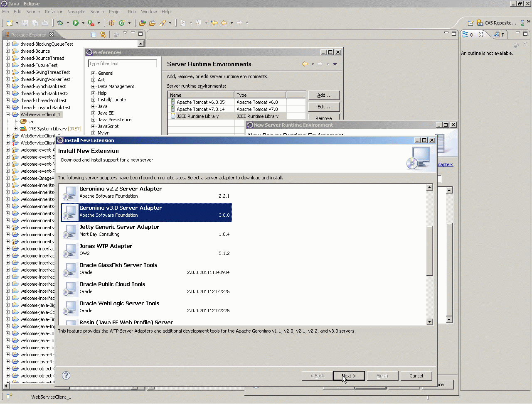Click the green Run toolbar icon
The width and height of the screenshot is (532, 404).
[x=76, y=23]
